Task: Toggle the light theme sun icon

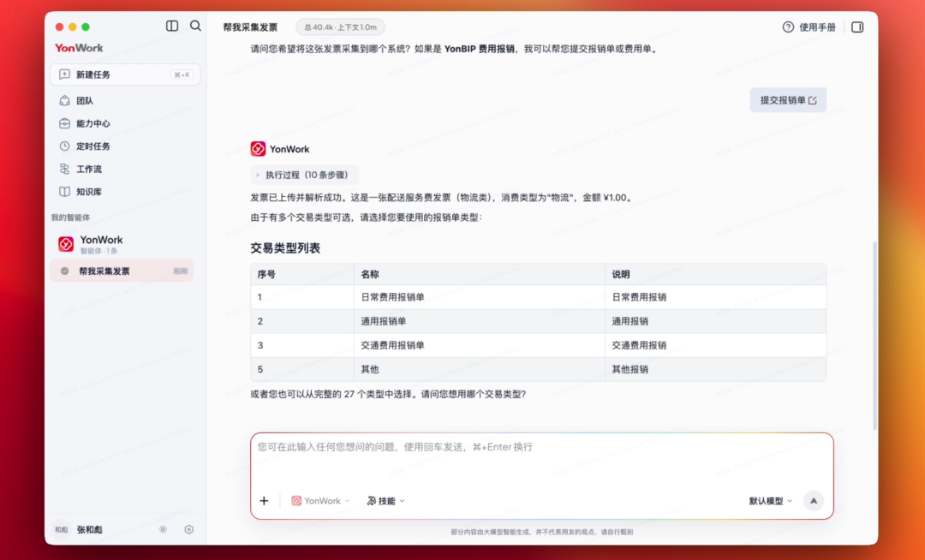Action: (x=163, y=529)
